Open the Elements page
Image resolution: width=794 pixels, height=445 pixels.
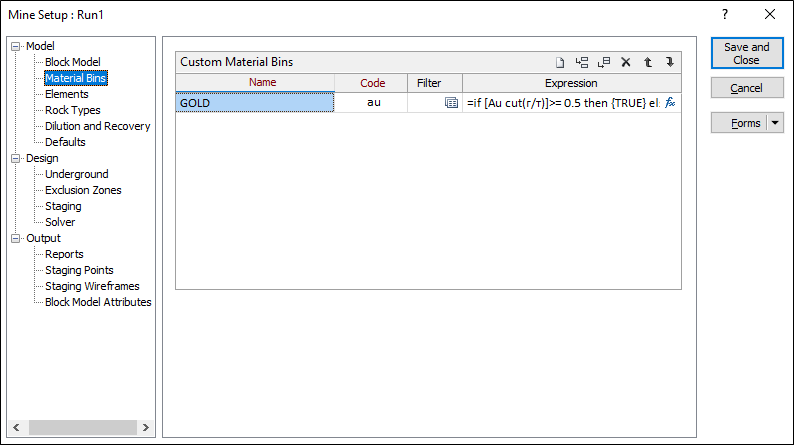pos(67,94)
